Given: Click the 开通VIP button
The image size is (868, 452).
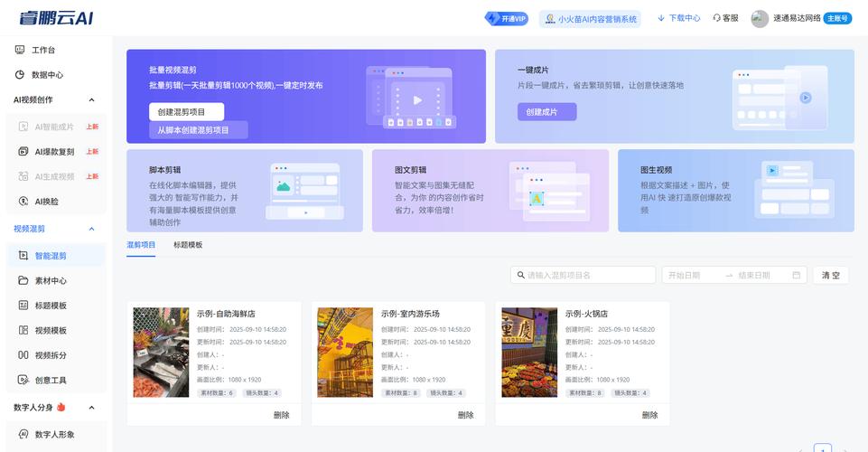Looking at the screenshot, I should click(507, 19).
